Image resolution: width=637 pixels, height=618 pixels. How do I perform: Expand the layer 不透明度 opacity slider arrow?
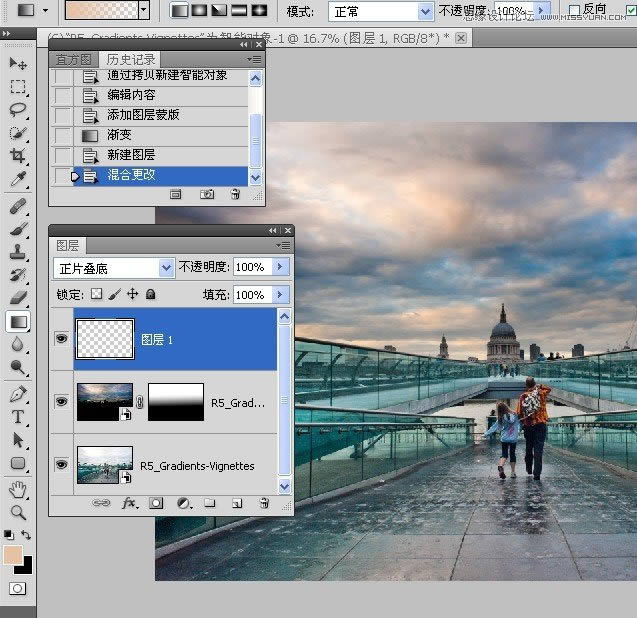pyautogui.click(x=279, y=268)
